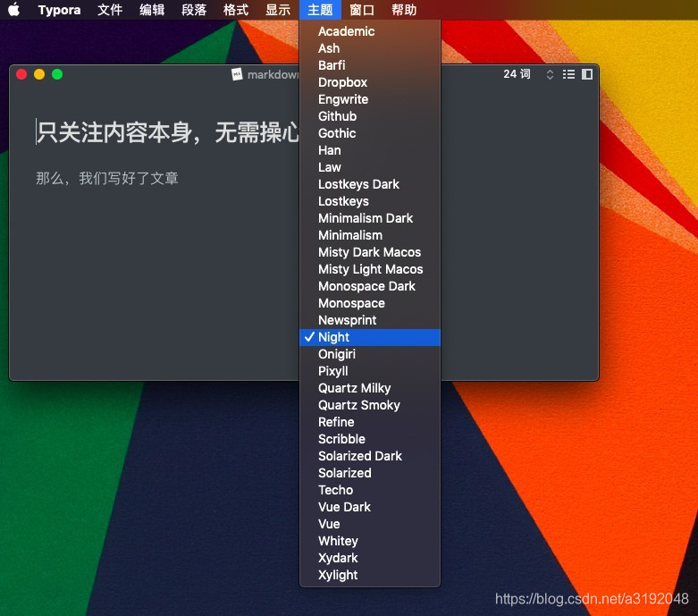Click the paragraph 那么，我们写好了文章
The image size is (698, 616).
pyautogui.click(x=107, y=178)
